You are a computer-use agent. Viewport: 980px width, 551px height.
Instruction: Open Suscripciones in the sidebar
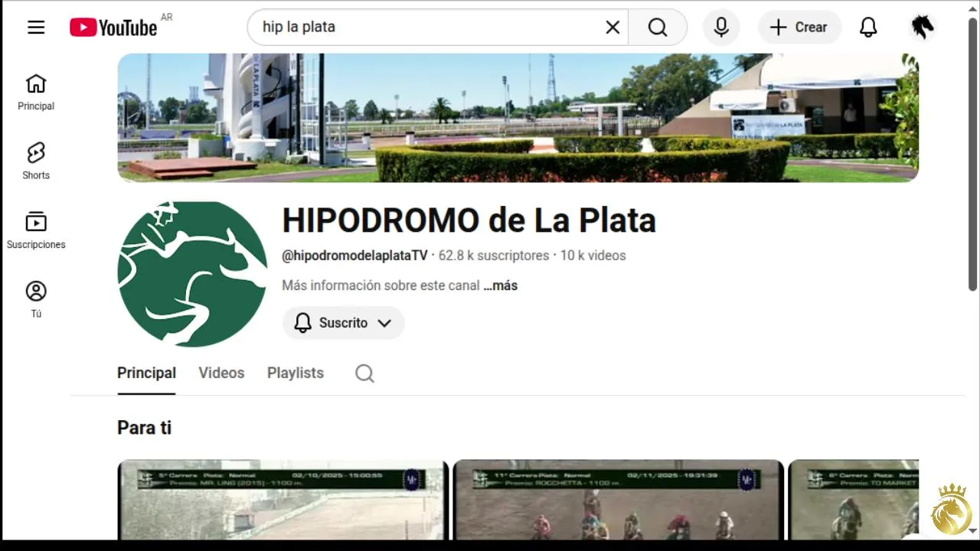tap(36, 230)
